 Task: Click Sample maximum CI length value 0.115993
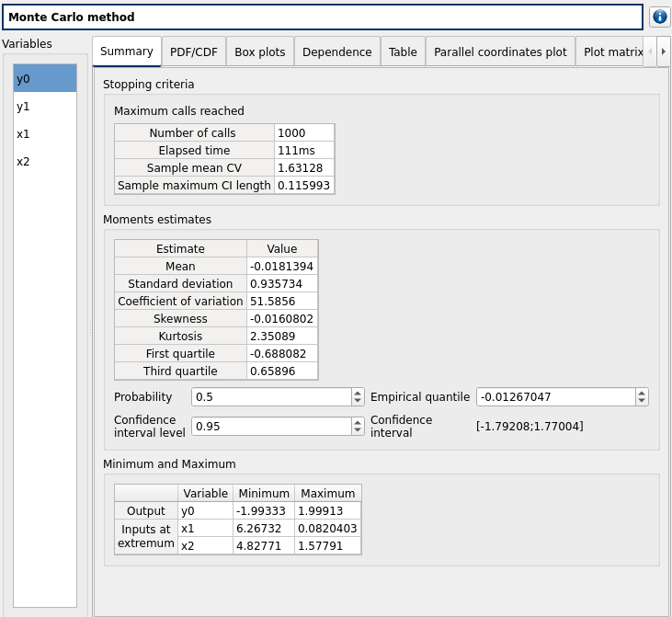(304, 185)
